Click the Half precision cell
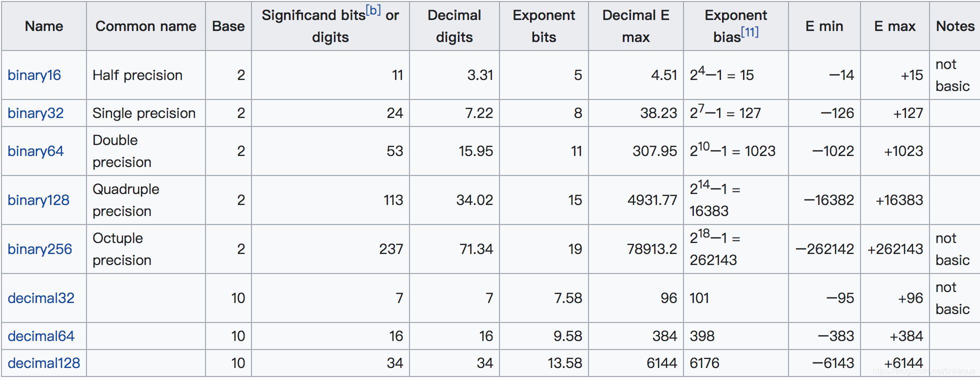The height and width of the screenshot is (380, 980). coord(146,75)
